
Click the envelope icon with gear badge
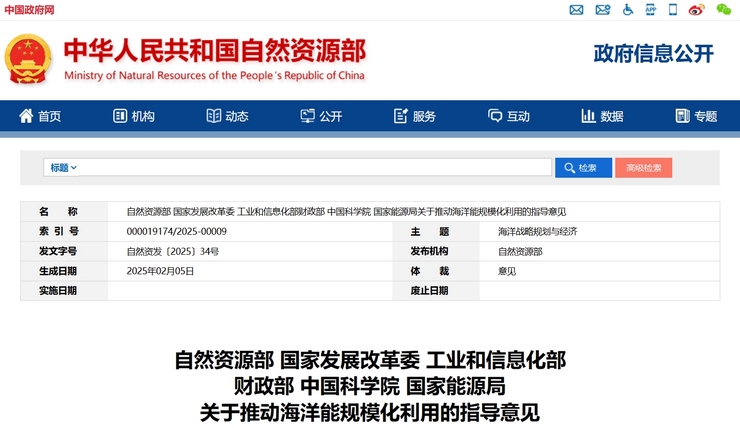coord(603,9)
